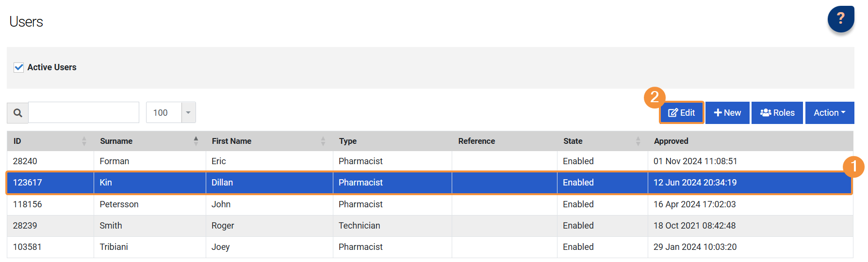This screenshot has width=868, height=262.
Task: Click the Type column header
Action: coord(348,141)
